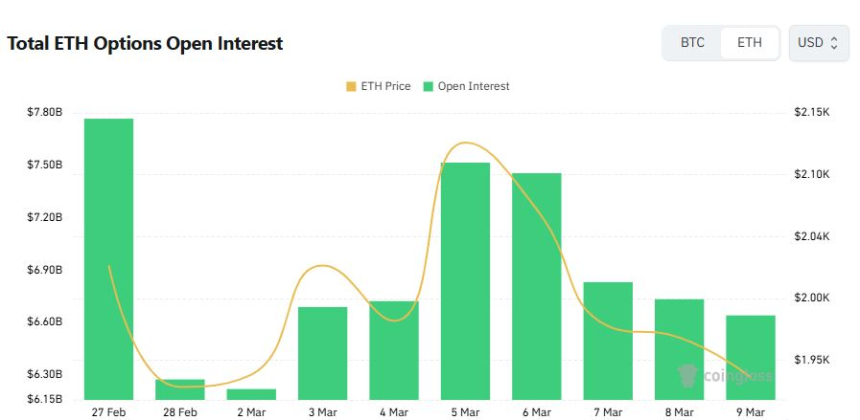
Task: Click the 5 Mar open interest bar
Action: tap(465, 280)
